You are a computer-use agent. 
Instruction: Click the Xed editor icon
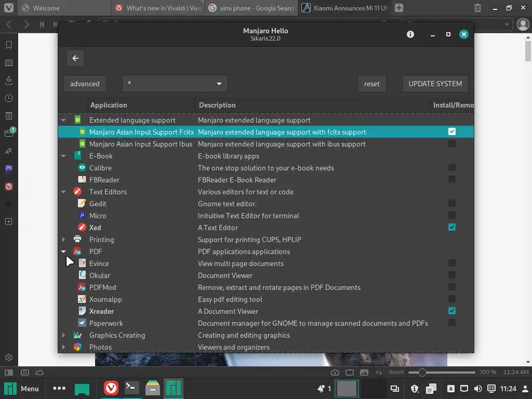82,228
